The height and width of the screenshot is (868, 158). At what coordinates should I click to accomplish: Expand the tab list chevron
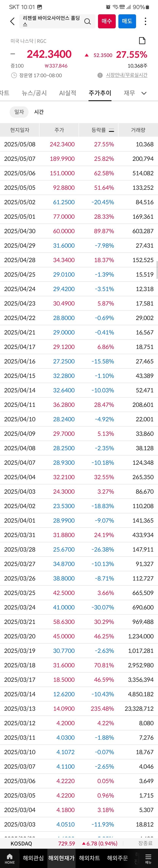144,93
